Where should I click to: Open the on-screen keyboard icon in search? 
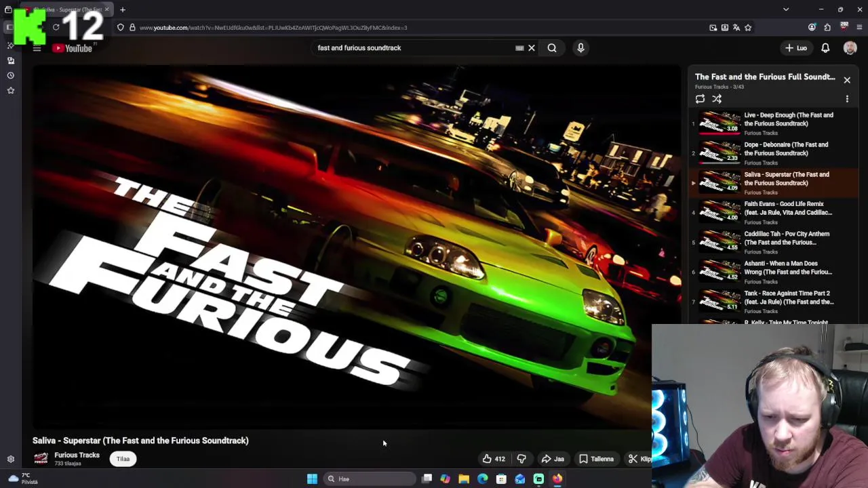click(519, 48)
